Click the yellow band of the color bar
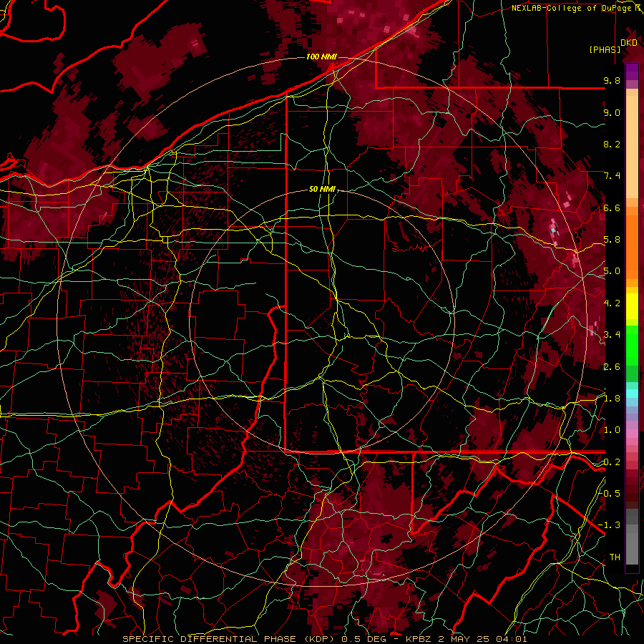Screen dimensions: 644x644 (x=632, y=306)
